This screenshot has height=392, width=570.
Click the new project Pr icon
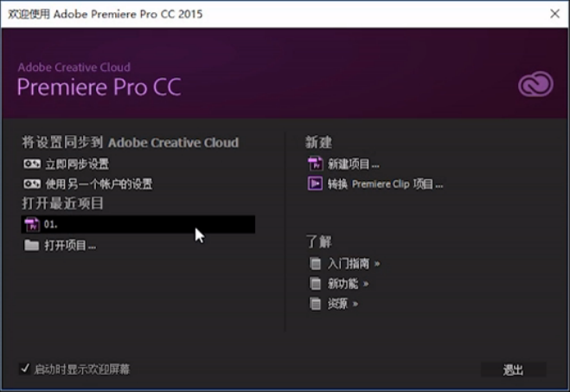tap(315, 164)
